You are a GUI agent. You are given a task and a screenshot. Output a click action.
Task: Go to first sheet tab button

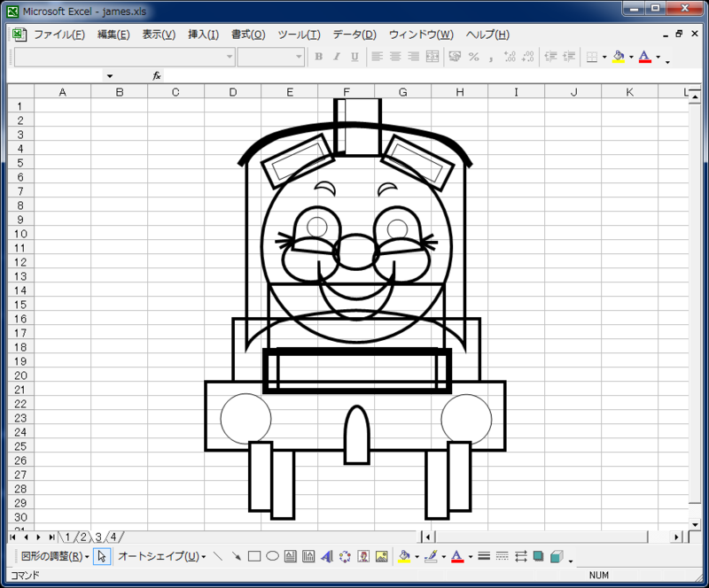[12, 537]
